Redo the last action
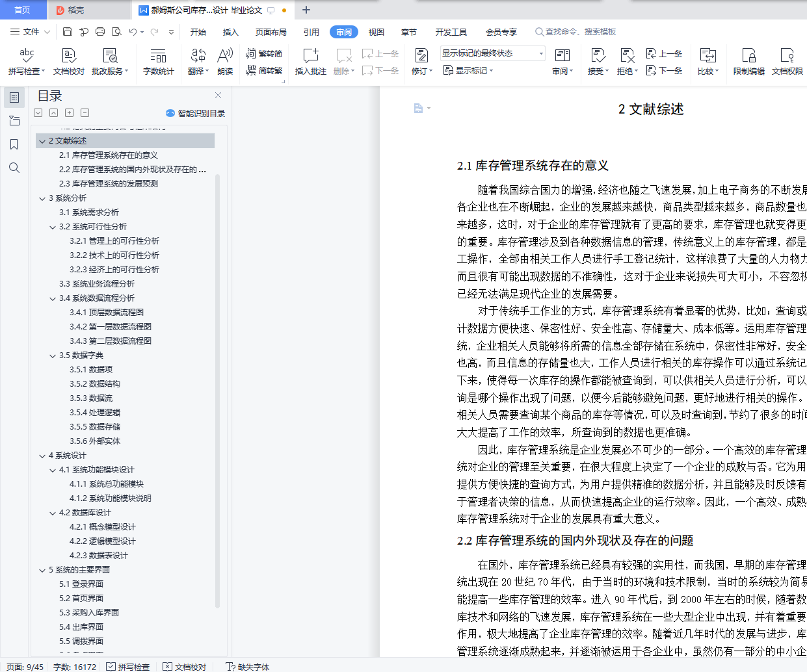The width and height of the screenshot is (807, 672). [155, 31]
